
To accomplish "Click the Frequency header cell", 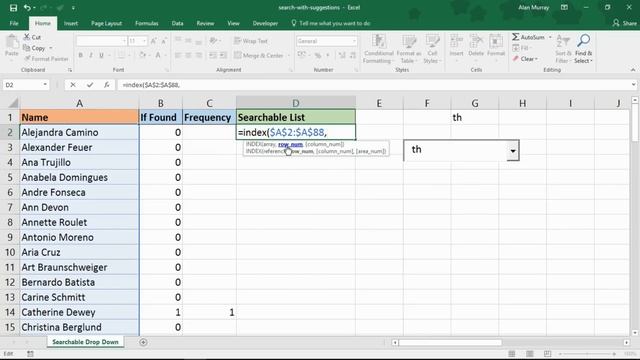I will pyautogui.click(x=209, y=118).
